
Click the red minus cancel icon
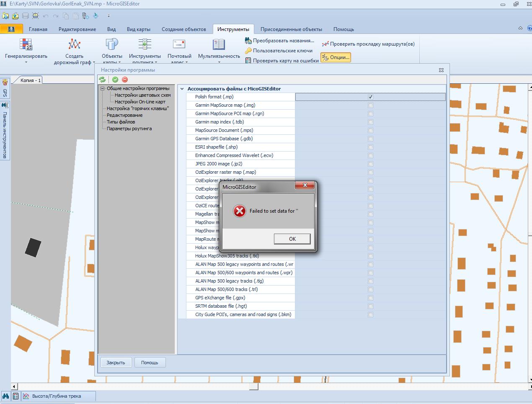(x=125, y=80)
